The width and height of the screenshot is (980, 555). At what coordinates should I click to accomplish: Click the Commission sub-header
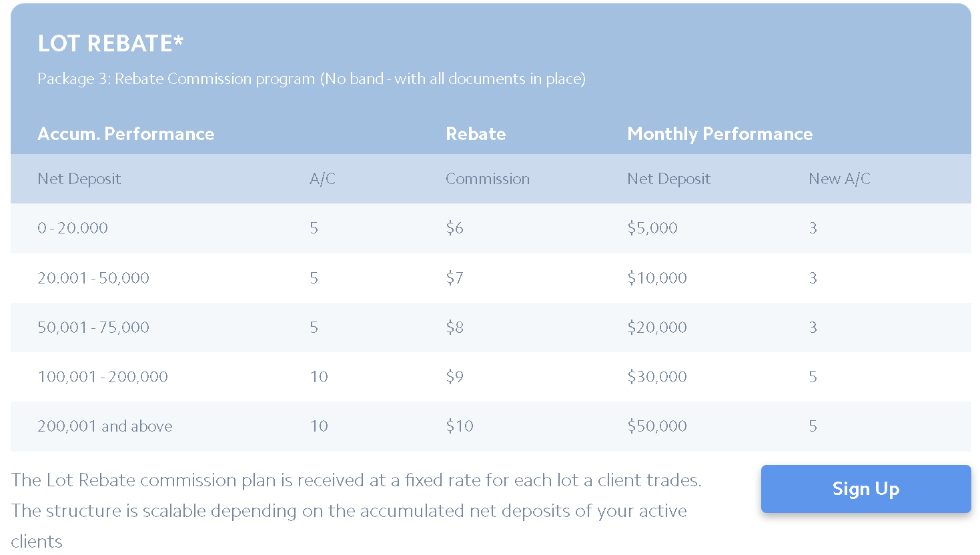[x=488, y=179]
